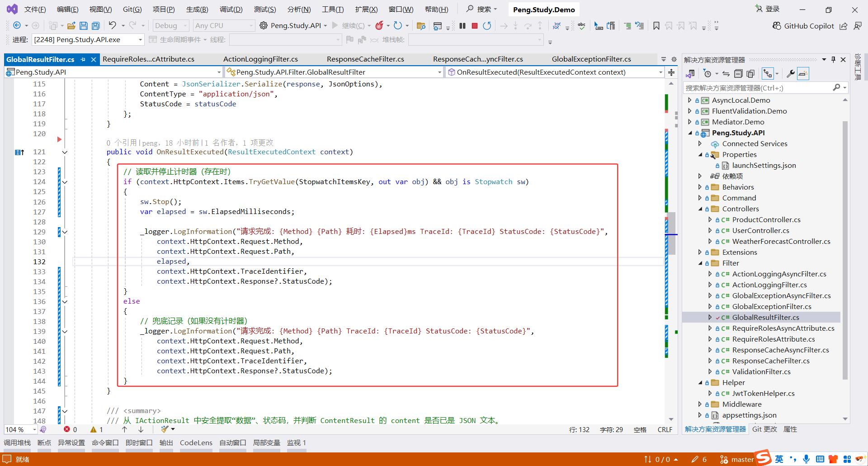The height and width of the screenshot is (466, 868).
Task: Open the OnResultExecuted member dropdown
Action: 554,72
